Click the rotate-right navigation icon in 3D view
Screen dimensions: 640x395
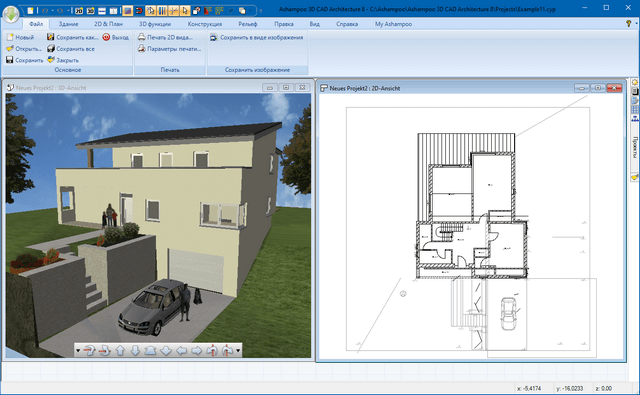104,350
